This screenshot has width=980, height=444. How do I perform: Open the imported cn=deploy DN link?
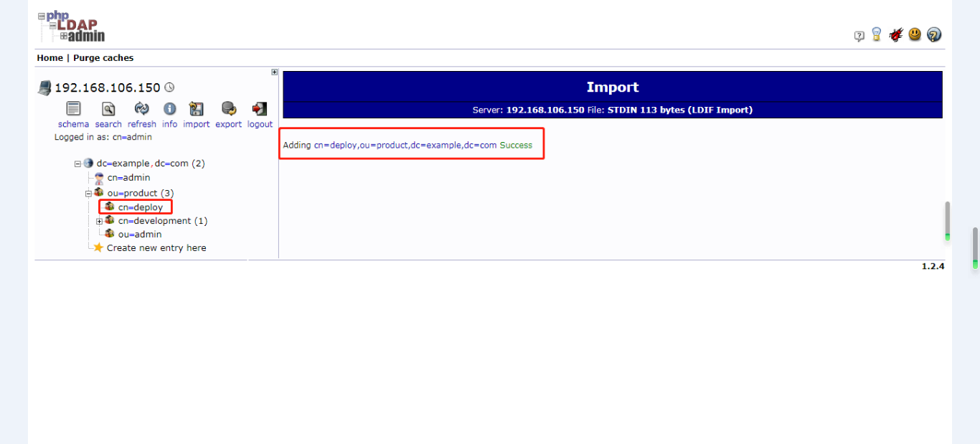405,144
